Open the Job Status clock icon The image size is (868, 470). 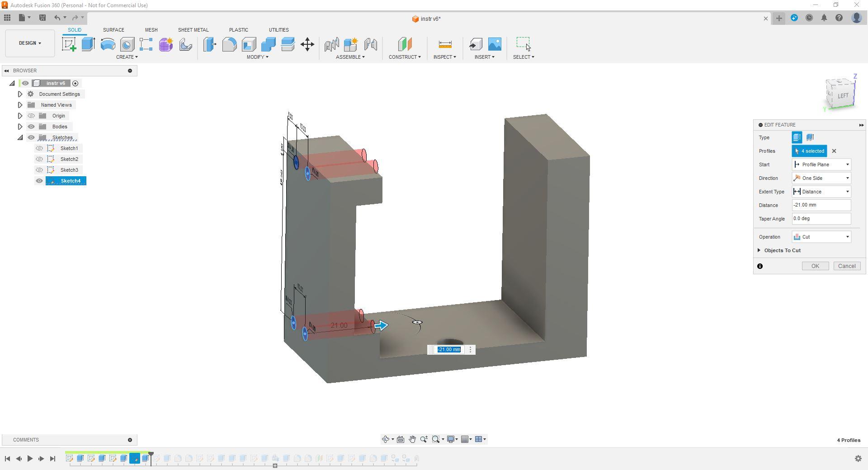(x=809, y=18)
